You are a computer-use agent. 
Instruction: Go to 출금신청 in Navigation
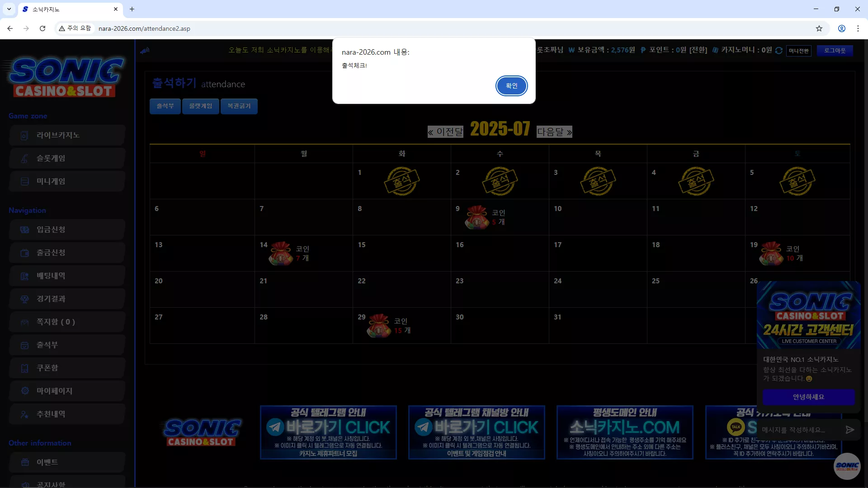pyautogui.click(x=67, y=253)
